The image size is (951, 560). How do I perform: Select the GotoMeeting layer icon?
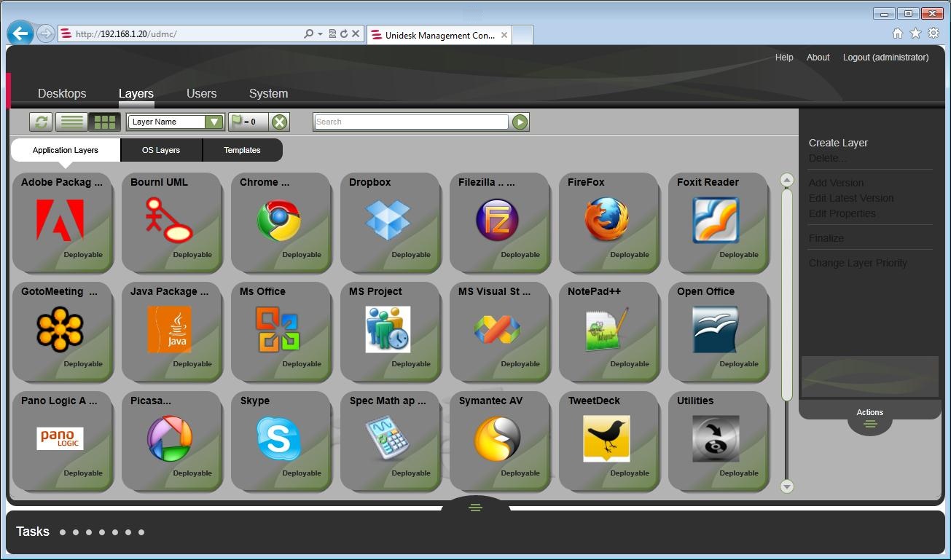coord(60,329)
